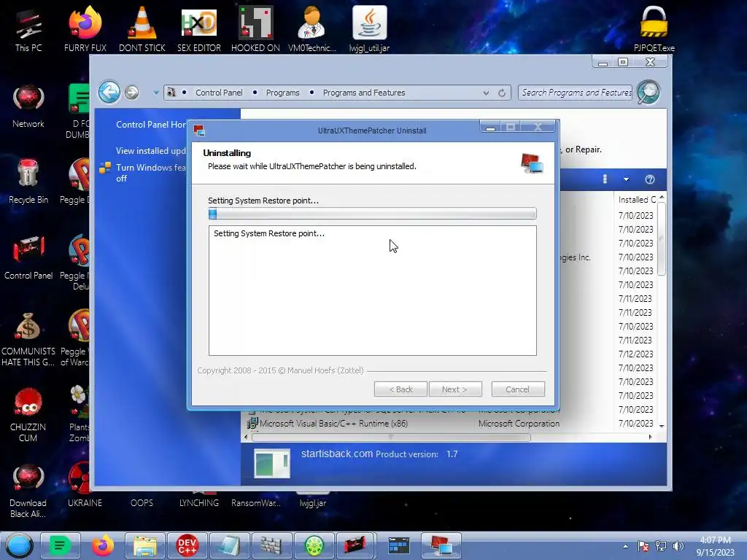Viewport: 747px width, 560px height.
Task: Click the uninstall log text box
Action: tap(373, 290)
